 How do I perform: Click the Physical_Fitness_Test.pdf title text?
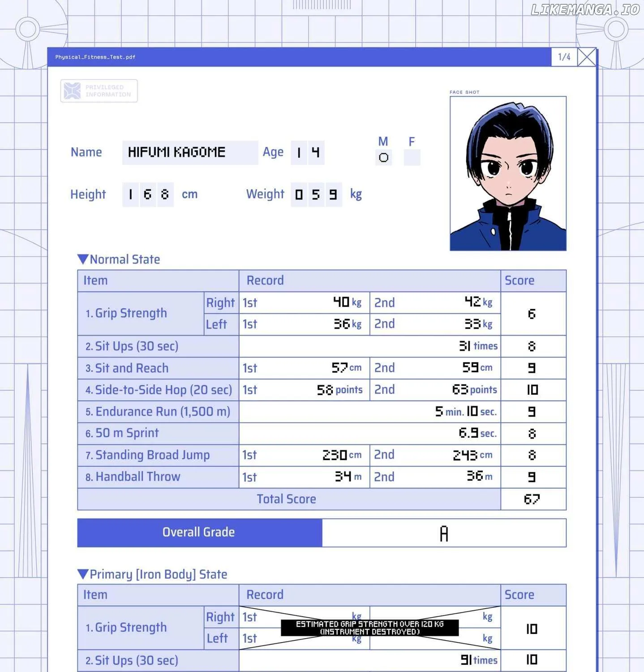click(x=95, y=57)
